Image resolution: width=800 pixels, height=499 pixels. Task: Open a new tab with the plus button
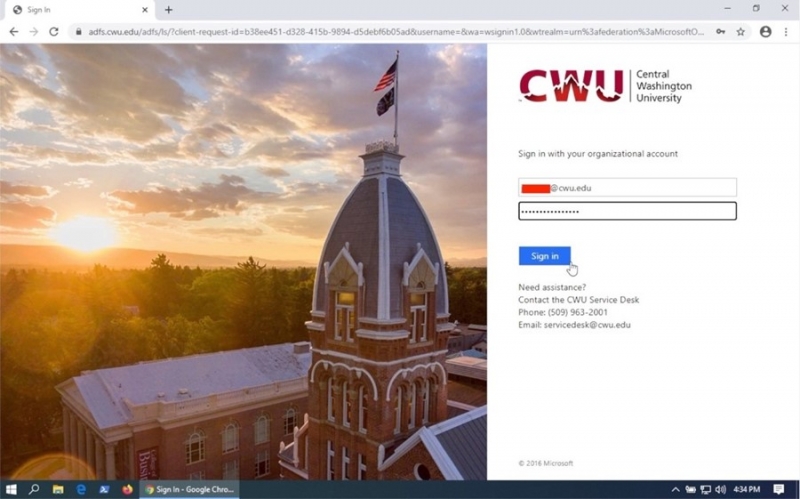[168, 10]
